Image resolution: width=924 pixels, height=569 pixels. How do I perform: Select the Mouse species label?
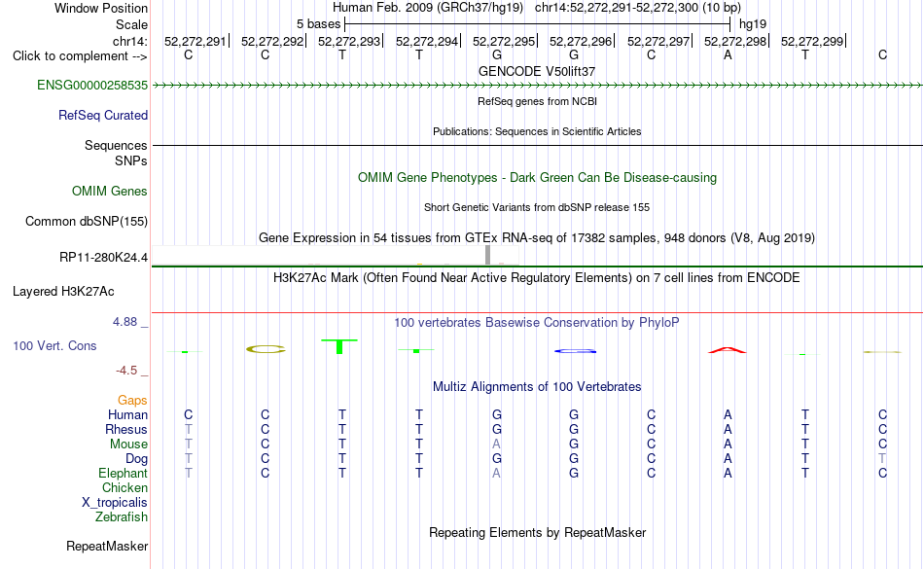(x=128, y=445)
